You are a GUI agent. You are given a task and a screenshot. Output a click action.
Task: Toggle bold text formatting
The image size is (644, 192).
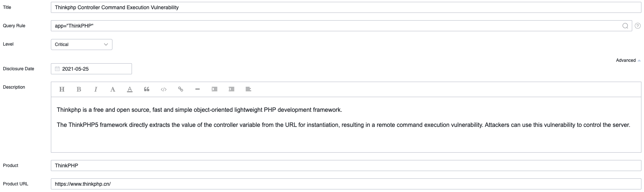79,89
